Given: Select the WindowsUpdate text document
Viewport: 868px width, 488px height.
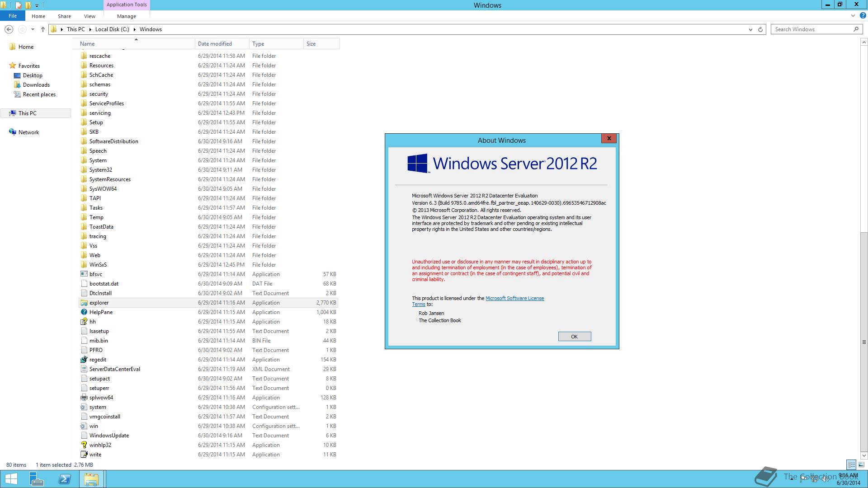Looking at the screenshot, I should coord(208,436).
